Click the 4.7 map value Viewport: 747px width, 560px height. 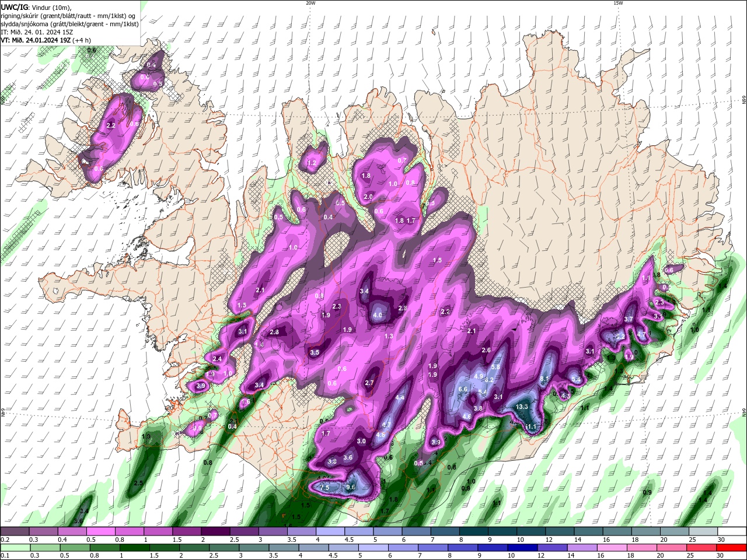click(x=386, y=425)
